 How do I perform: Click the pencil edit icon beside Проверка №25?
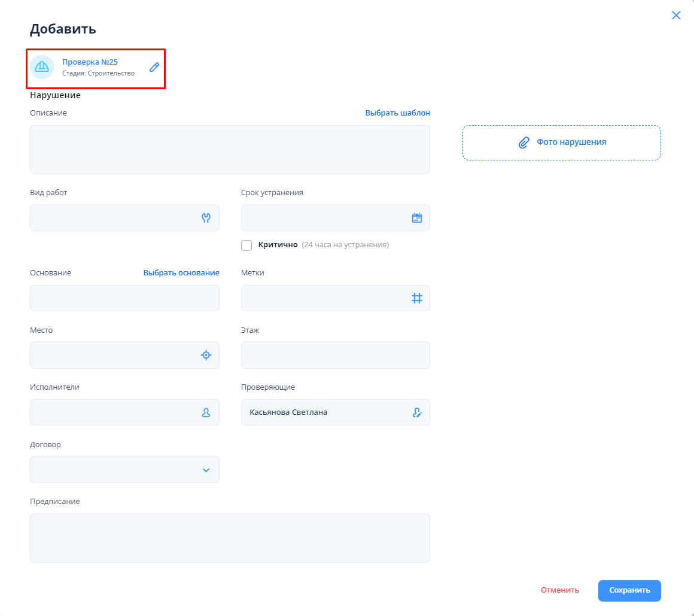(154, 67)
